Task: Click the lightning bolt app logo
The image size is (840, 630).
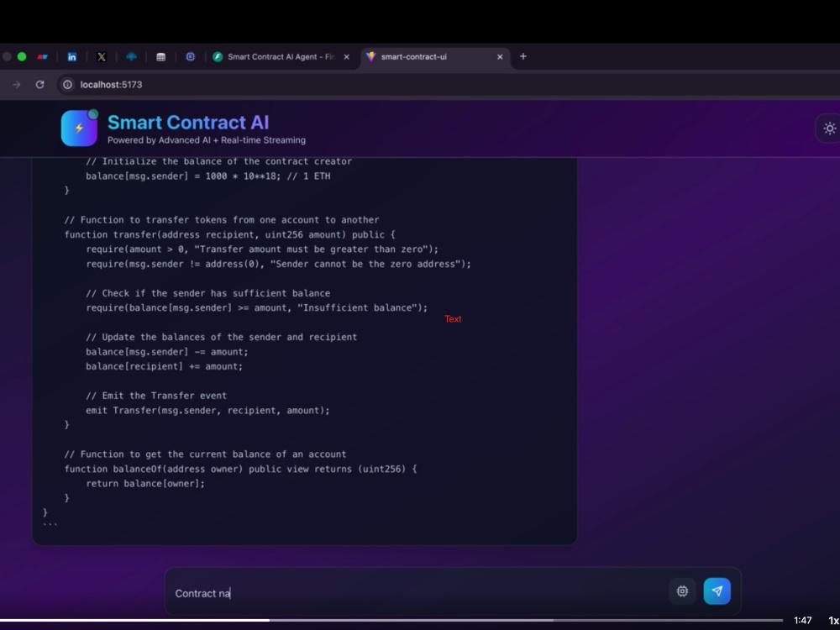Action: pos(79,128)
